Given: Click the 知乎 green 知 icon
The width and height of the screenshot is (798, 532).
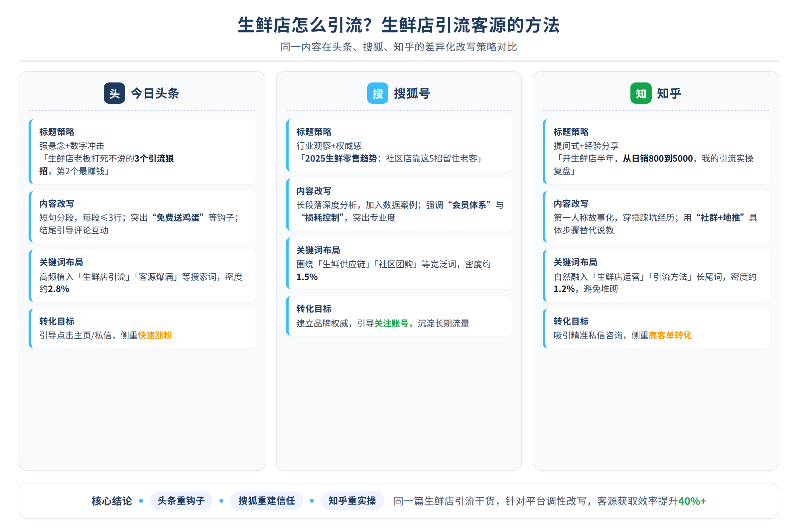Looking at the screenshot, I should pos(641,93).
